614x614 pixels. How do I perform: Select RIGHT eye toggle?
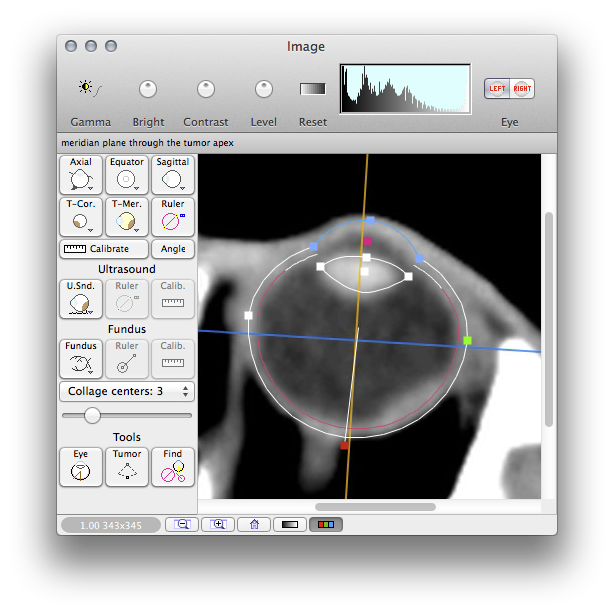point(522,88)
